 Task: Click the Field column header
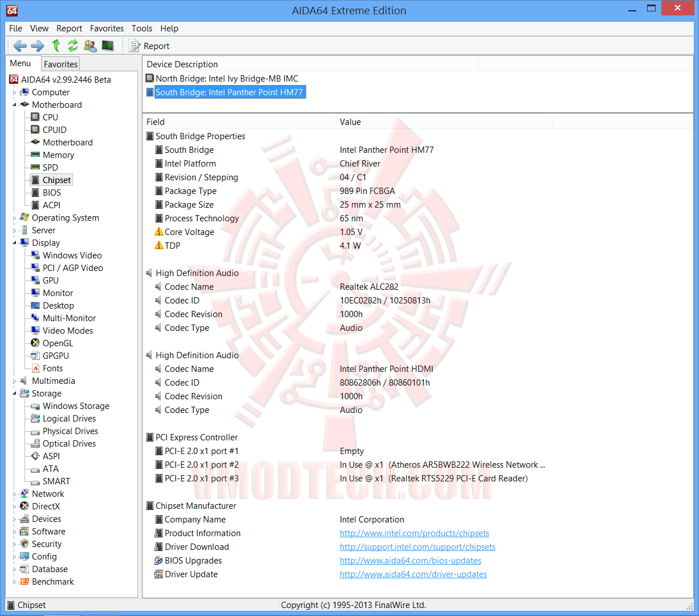pyautogui.click(x=239, y=121)
